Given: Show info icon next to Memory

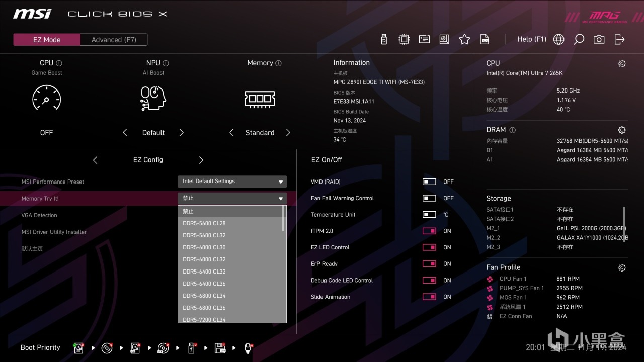Looking at the screenshot, I should tap(278, 63).
